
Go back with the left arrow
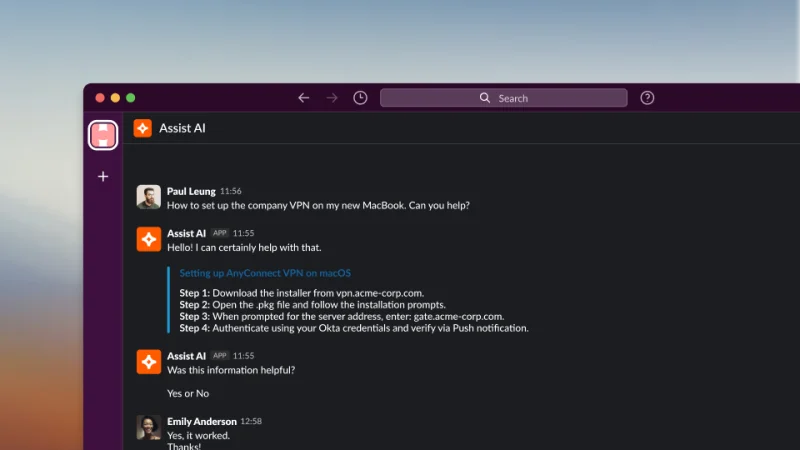click(x=304, y=98)
